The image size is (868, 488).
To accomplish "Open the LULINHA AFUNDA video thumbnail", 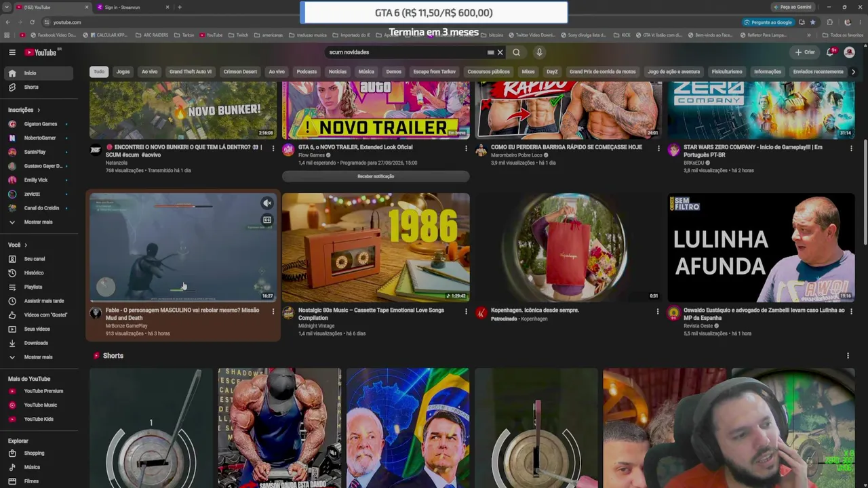I will tap(761, 247).
